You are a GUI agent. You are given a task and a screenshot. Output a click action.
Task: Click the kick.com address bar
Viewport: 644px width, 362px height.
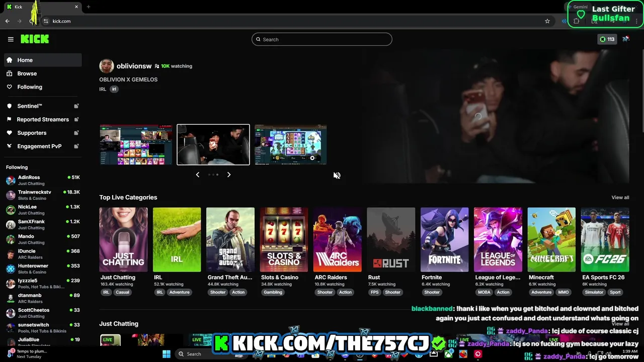tap(297, 21)
